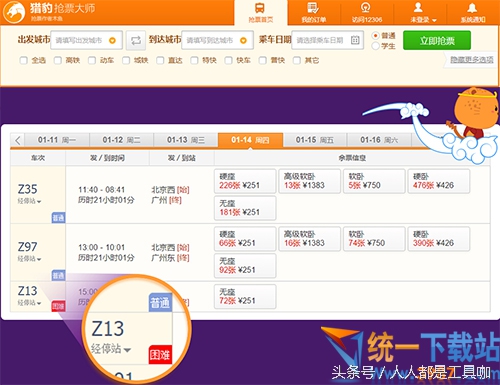Click the red 困难 badge on Z13 row
Image resolution: width=500 pixels, height=385 pixels.
(58, 306)
